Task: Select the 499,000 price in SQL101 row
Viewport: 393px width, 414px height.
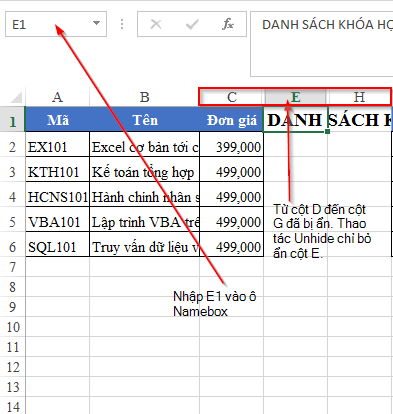Action: coord(232,245)
